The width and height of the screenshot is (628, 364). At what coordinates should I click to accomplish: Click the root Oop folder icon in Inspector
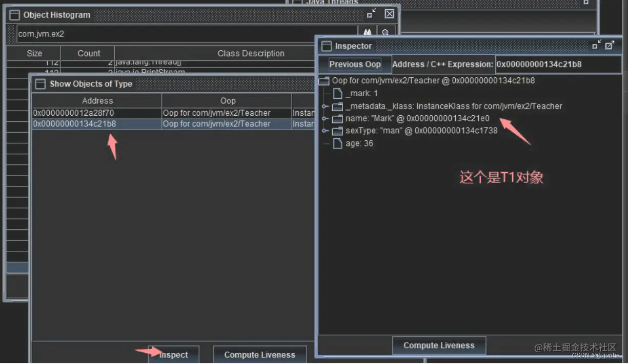[x=324, y=80]
